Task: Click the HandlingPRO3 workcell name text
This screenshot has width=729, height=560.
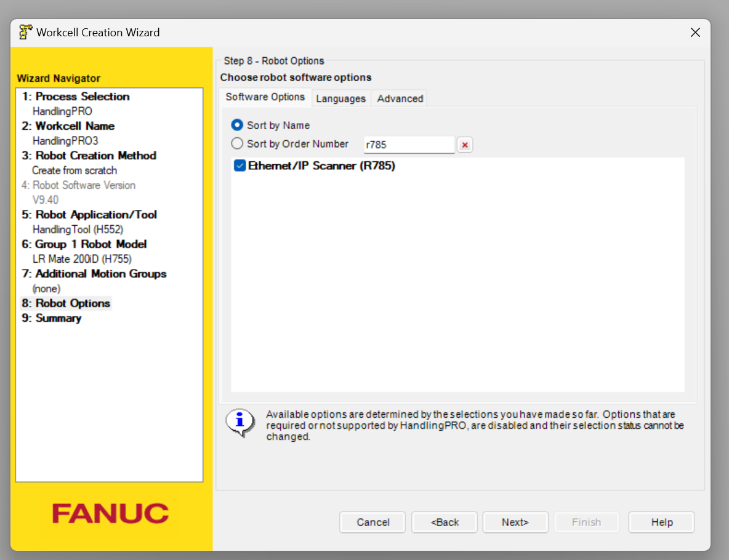Action: pyautogui.click(x=65, y=141)
